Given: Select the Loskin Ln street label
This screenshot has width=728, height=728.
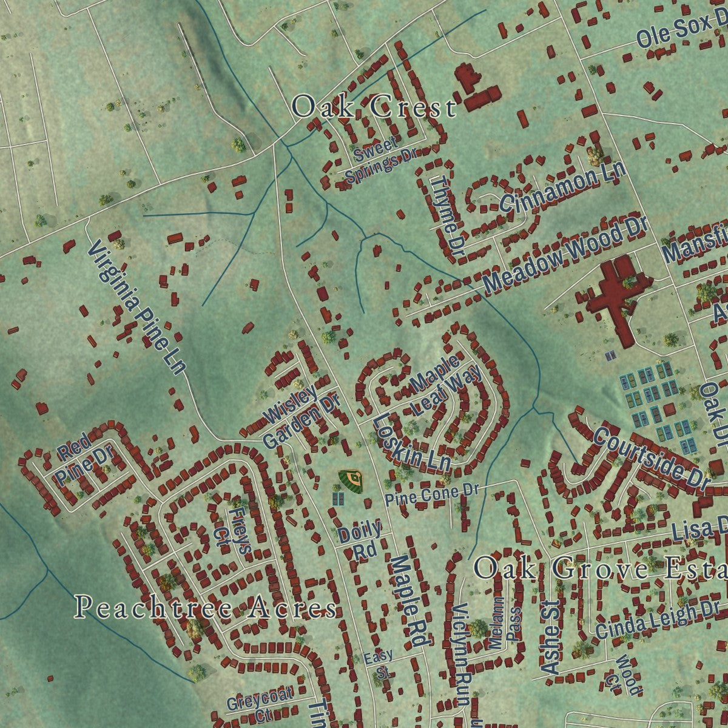Looking at the screenshot, I should pyautogui.click(x=411, y=443).
